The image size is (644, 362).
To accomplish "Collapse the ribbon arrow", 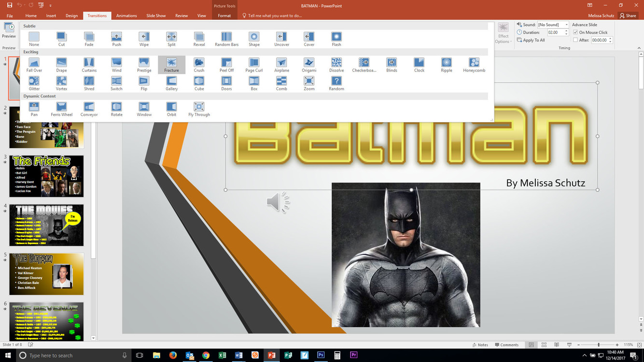I will click(x=640, y=48).
